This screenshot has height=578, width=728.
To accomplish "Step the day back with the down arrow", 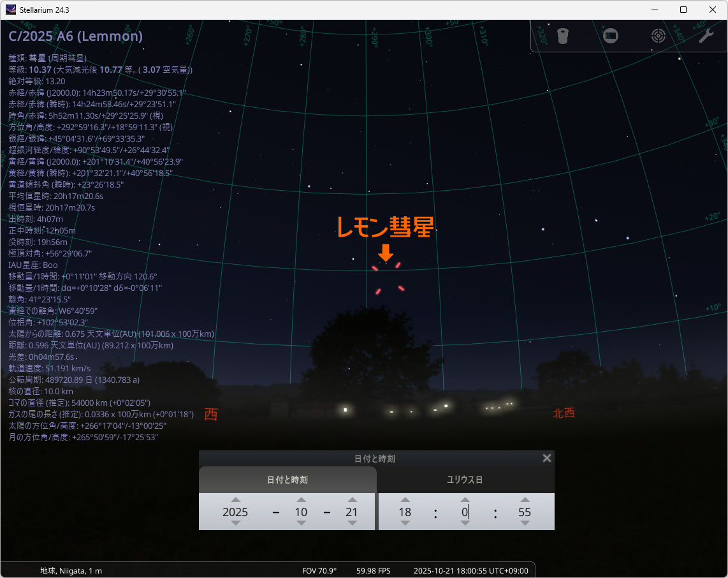I will (351, 523).
